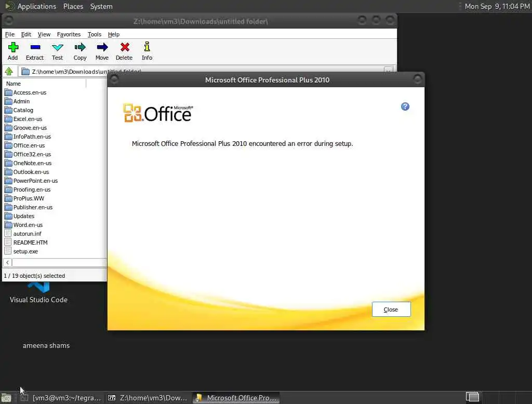Viewport: 532px width, 404px height.
Task: Open the ameena shams desktop item
Action: [46, 345]
